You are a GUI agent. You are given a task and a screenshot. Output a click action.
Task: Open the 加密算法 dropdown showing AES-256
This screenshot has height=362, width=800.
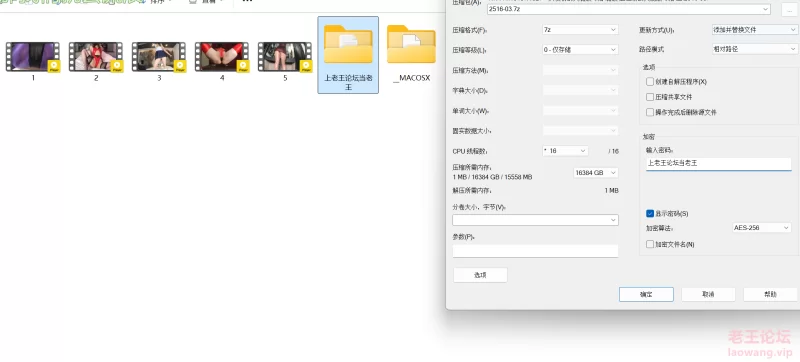click(x=762, y=227)
